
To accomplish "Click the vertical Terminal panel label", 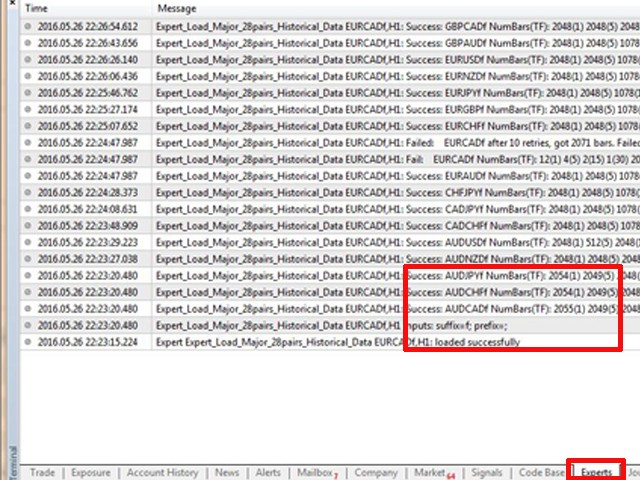I will click(13, 462).
